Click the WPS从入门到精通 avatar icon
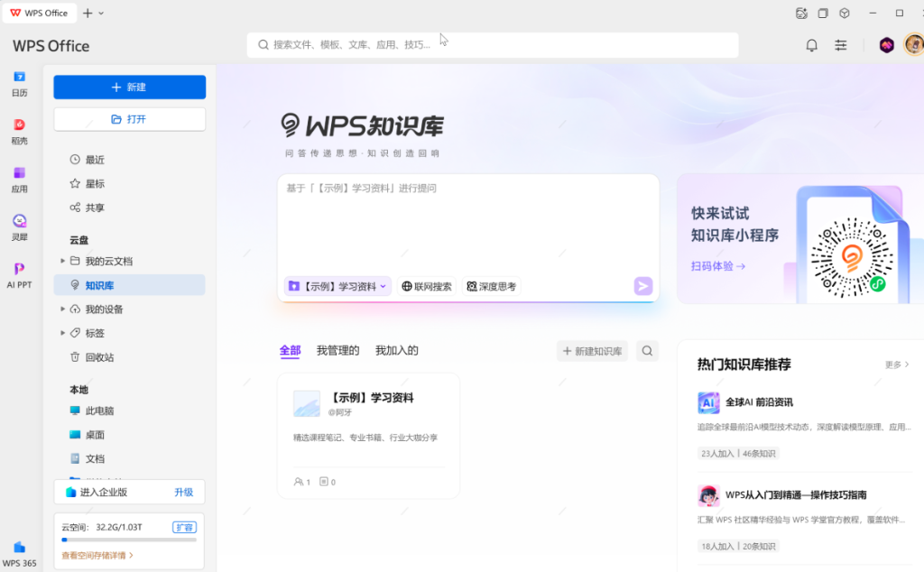The width and height of the screenshot is (924, 572). click(708, 495)
